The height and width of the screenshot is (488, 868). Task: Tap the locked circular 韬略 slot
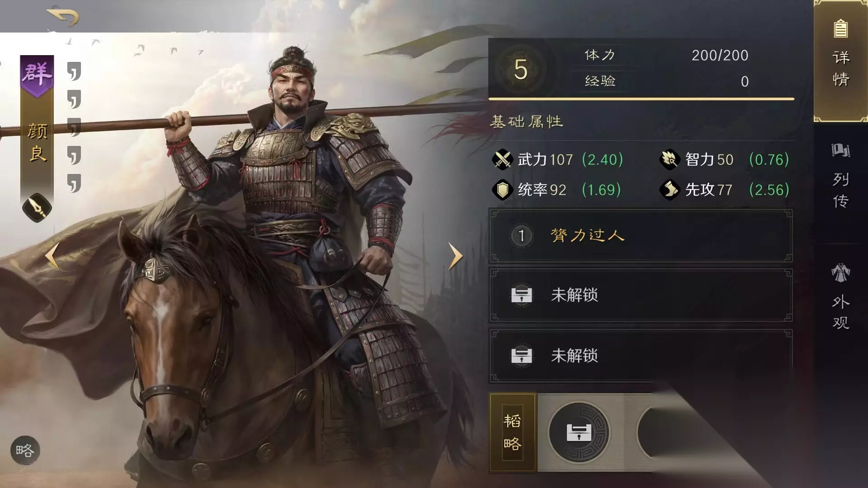coord(579,432)
